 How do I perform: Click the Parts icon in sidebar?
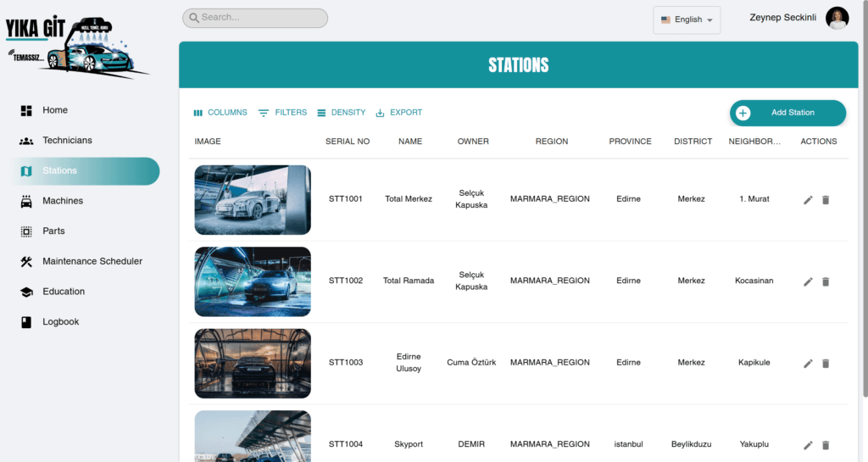[26, 231]
